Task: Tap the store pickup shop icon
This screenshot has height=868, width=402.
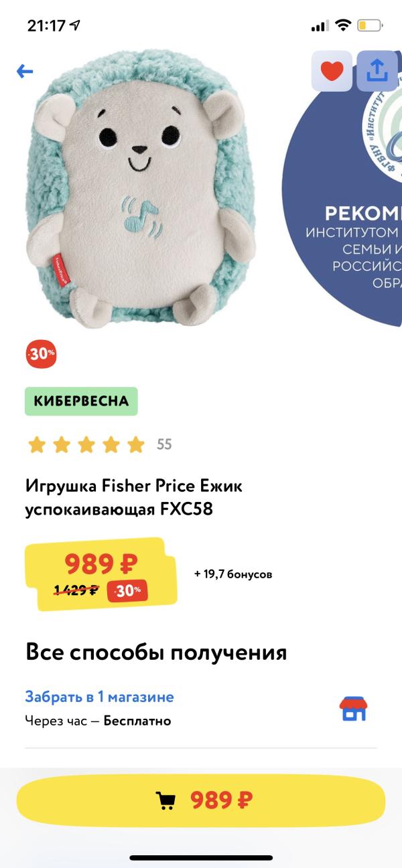Action: tap(354, 708)
